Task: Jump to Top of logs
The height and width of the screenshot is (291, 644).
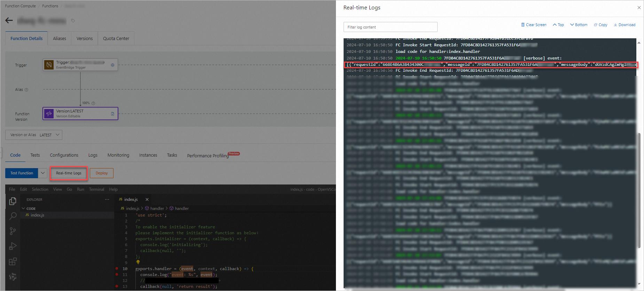Action: pyautogui.click(x=558, y=25)
